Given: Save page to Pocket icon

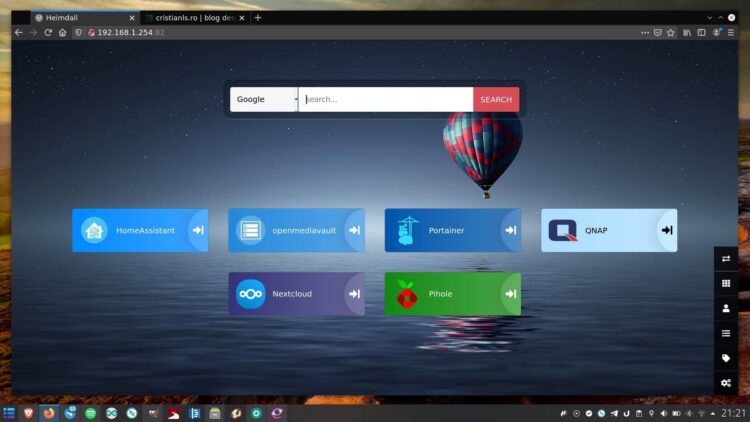Looking at the screenshot, I should coord(658,33).
